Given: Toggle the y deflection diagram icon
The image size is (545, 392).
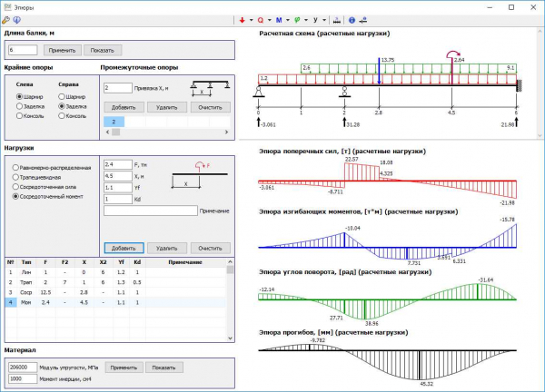Looking at the screenshot, I should [315, 20].
